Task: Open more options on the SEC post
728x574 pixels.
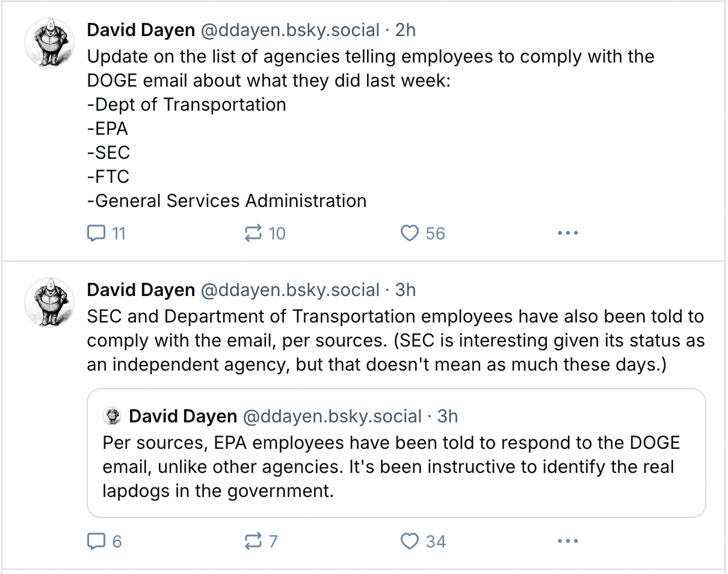Action: pos(567,542)
